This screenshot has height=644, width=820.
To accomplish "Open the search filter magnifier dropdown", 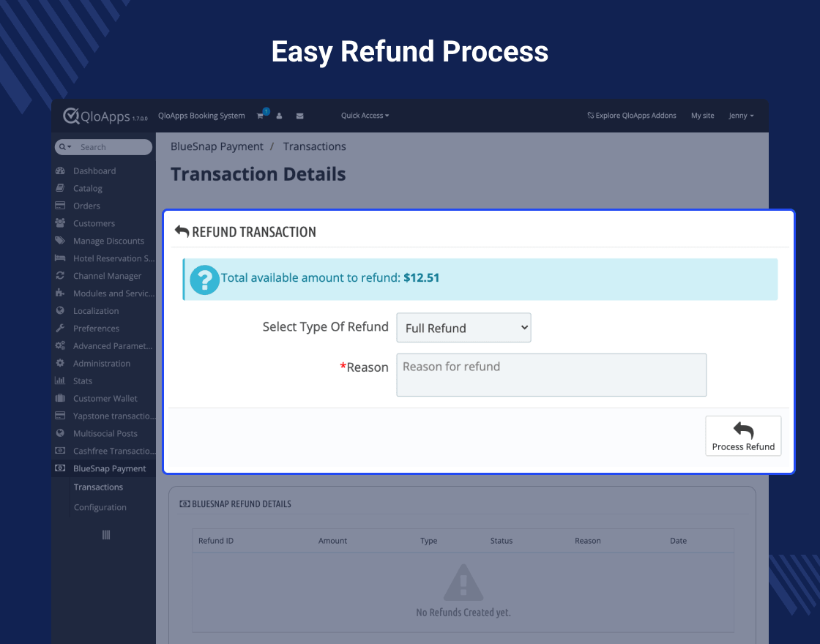I will click(x=65, y=147).
